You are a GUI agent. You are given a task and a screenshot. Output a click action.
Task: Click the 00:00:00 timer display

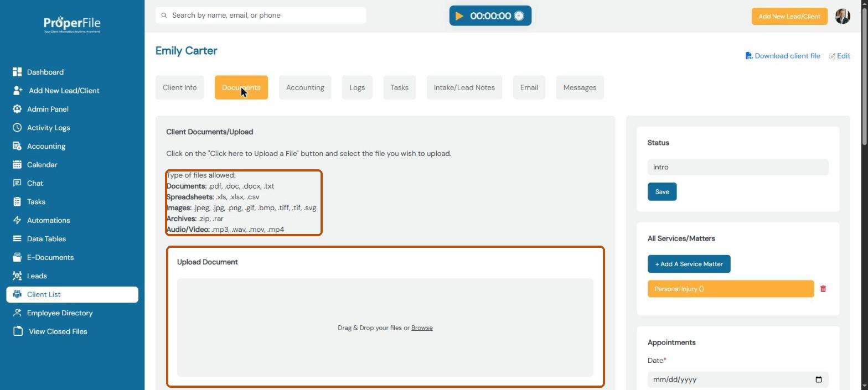coord(490,16)
